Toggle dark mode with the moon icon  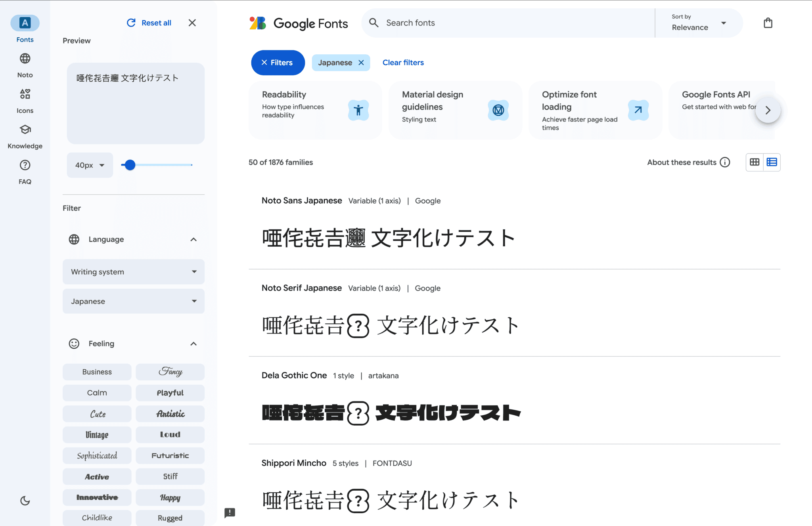point(25,501)
